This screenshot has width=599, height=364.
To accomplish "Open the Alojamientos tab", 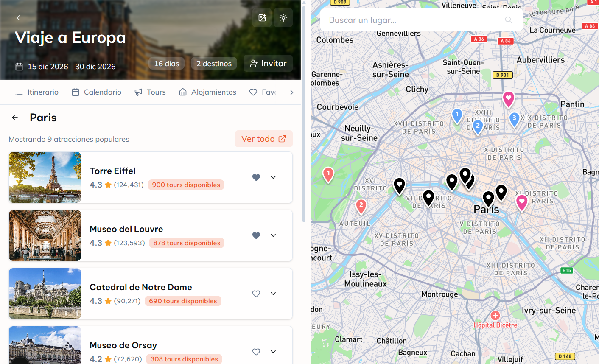I will (207, 92).
